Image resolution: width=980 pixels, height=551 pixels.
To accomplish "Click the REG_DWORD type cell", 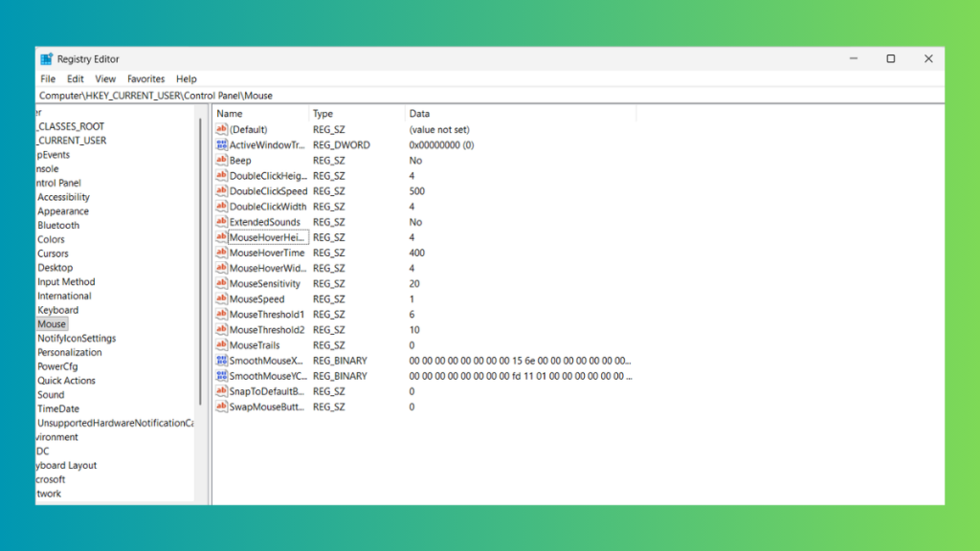I will 342,145.
